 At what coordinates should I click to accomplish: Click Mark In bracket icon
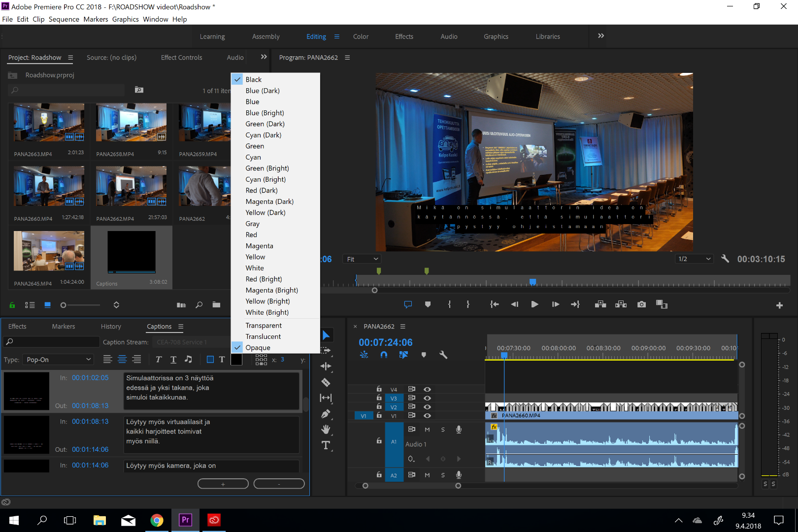coord(449,304)
